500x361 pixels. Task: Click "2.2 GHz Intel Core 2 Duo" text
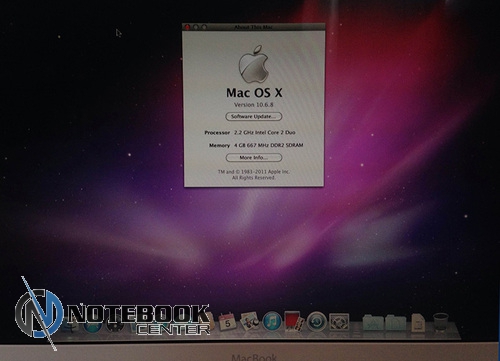pyautogui.click(x=265, y=132)
